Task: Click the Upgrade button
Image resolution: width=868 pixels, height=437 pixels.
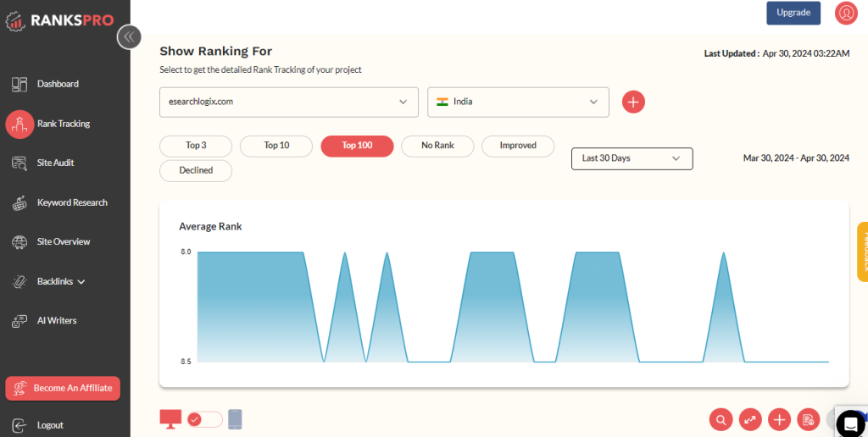Action: tap(793, 13)
